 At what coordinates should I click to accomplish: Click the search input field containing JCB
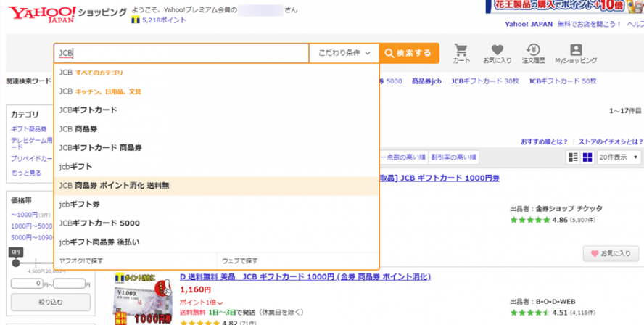pos(181,53)
